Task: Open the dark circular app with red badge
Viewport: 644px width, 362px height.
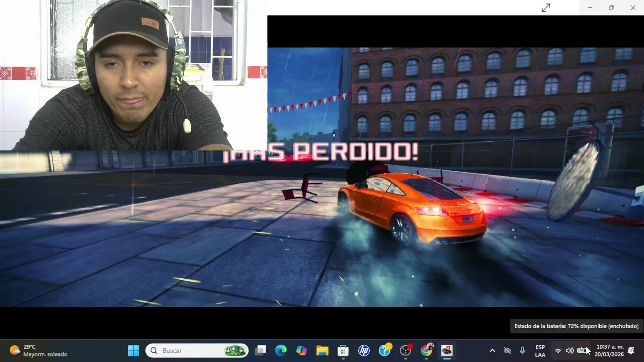Action: pyautogui.click(x=406, y=350)
